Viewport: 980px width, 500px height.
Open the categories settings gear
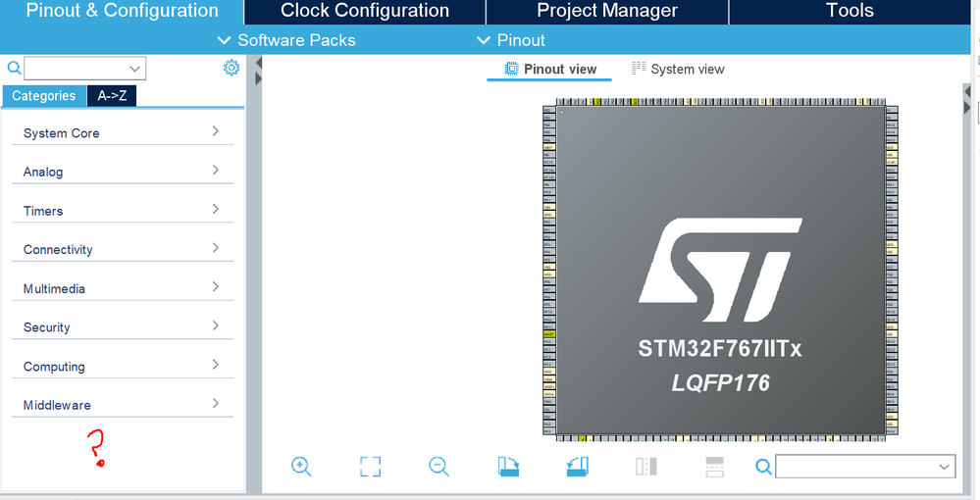[232, 68]
